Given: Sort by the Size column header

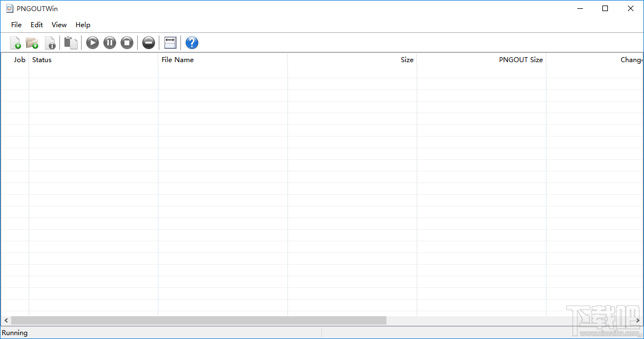Looking at the screenshot, I should click(353, 60).
